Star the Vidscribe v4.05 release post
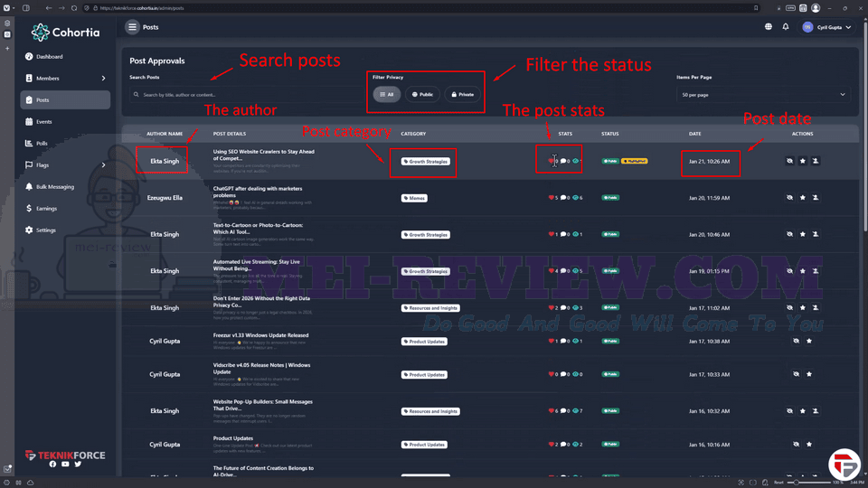Image resolution: width=868 pixels, height=488 pixels. click(809, 374)
